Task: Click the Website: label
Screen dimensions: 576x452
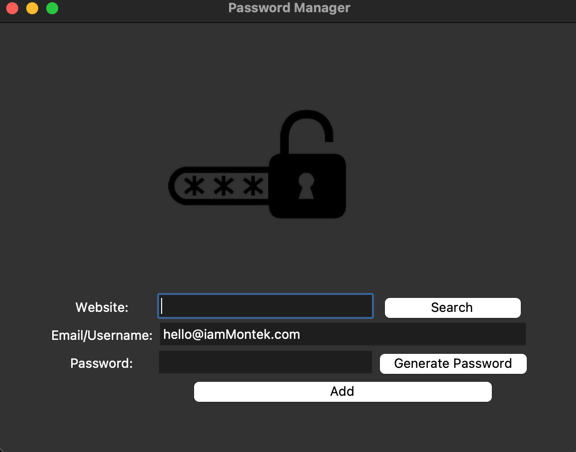Action: (102, 307)
